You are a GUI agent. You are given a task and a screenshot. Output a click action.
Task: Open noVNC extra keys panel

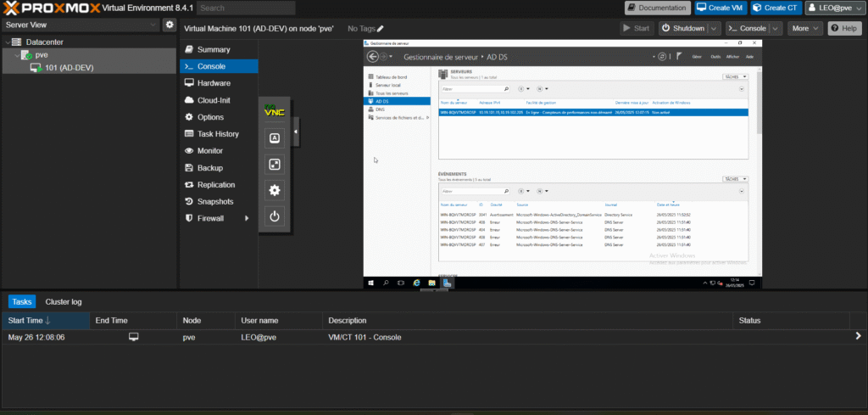275,137
